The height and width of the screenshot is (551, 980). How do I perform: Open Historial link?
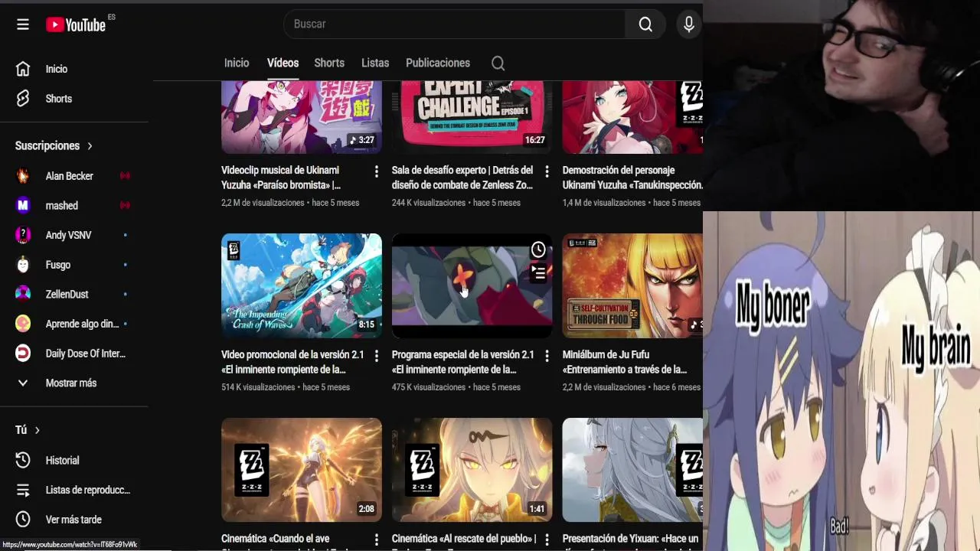63,461
